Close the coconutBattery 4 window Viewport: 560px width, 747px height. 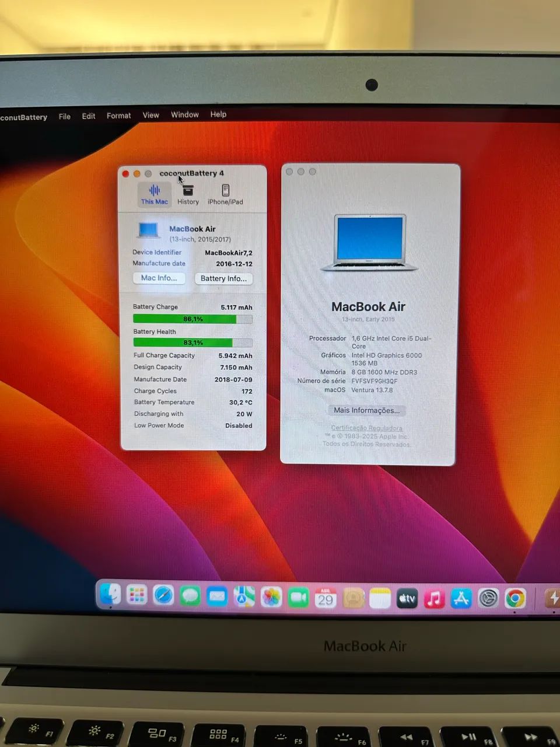pyautogui.click(x=125, y=174)
